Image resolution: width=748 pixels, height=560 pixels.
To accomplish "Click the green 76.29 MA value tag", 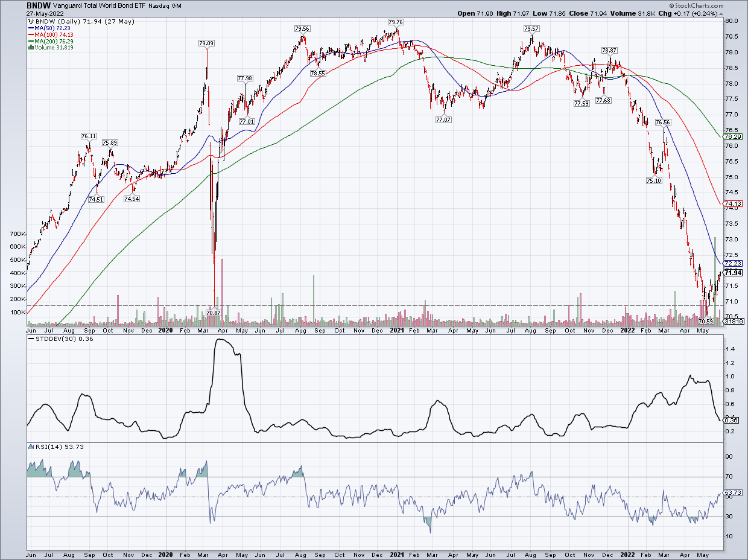I will point(734,137).
